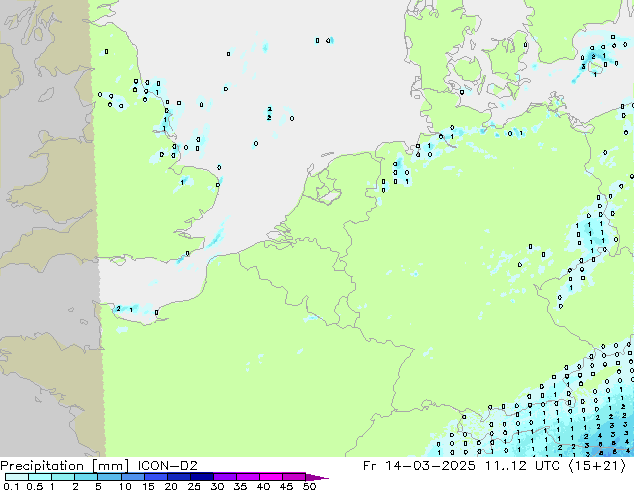Click the 'Fr' weekday label

pos(369,466)
